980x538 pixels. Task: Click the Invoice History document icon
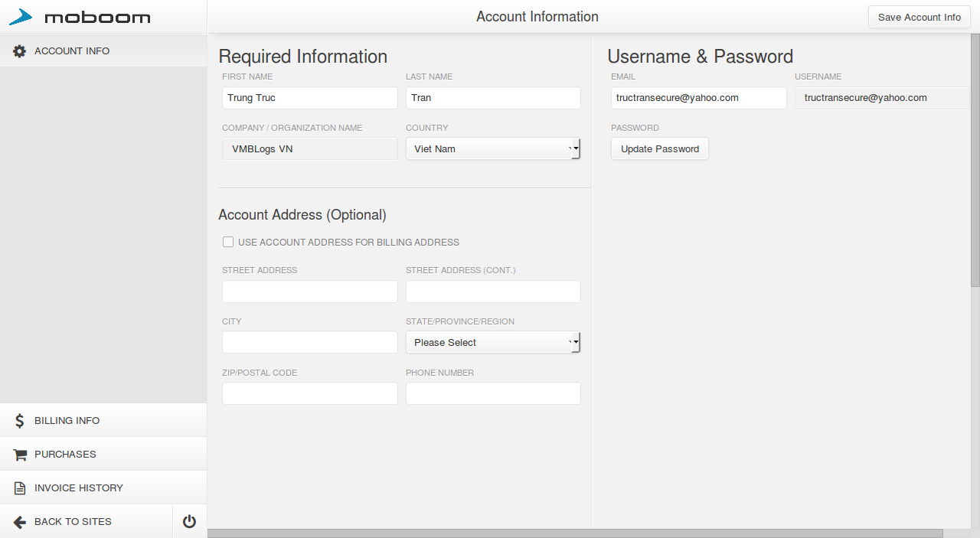tap(20, 488)
